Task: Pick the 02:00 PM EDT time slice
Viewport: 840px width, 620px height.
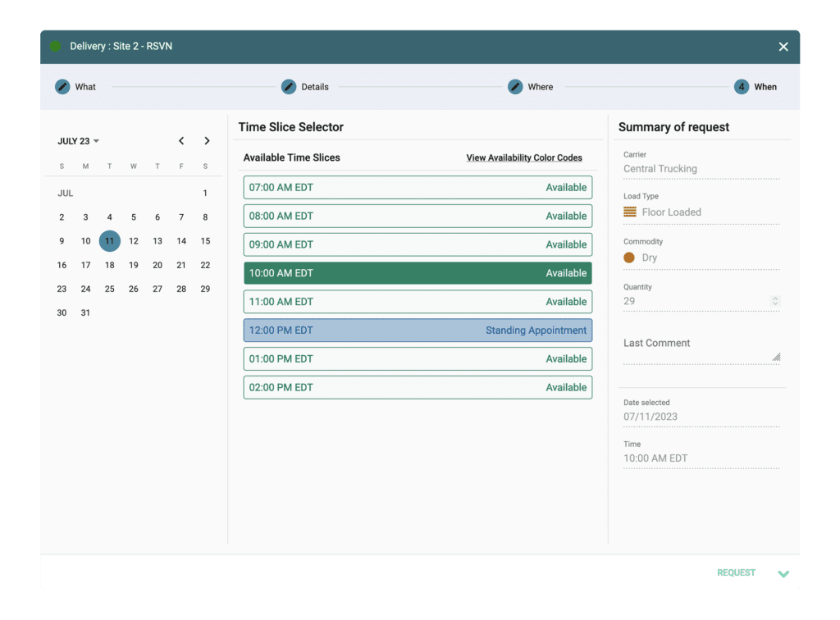Action: (x=418, y=388)
